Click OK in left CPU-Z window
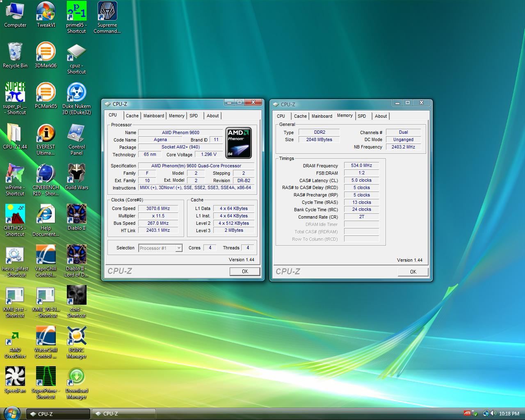 (245, 271)
